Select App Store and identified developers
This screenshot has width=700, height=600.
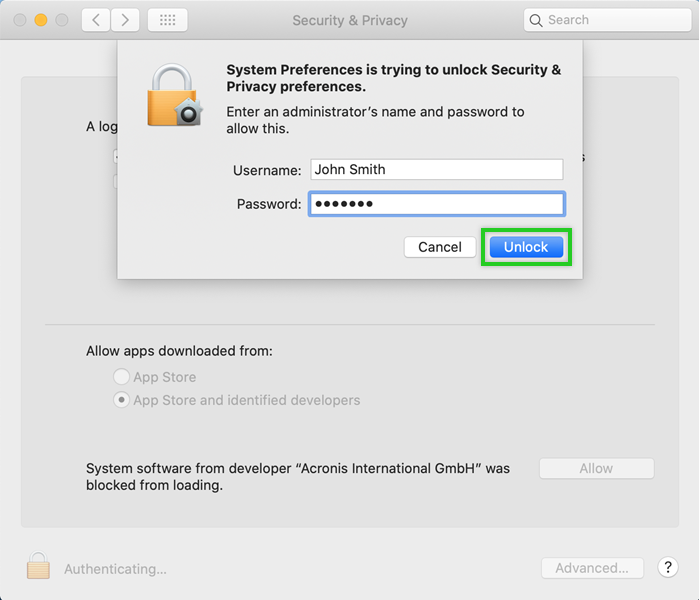tap(121, 400)
